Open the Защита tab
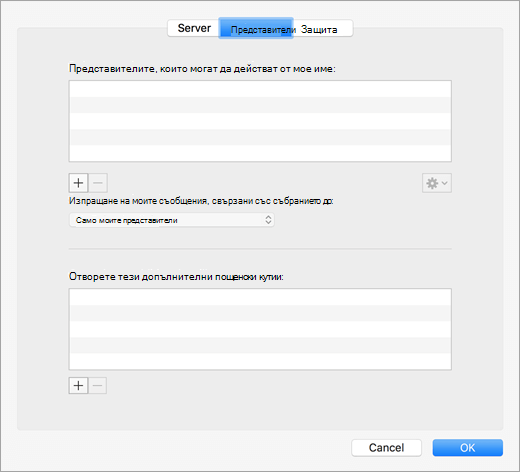 [322, 28]
